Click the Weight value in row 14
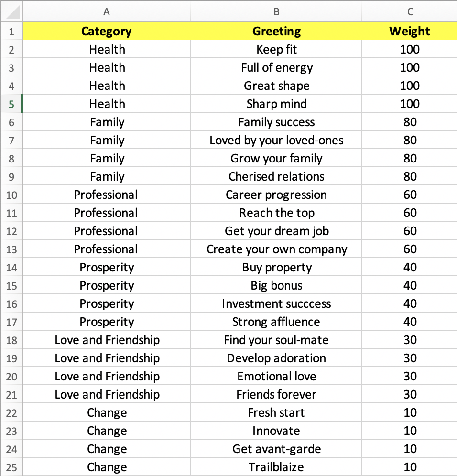The image size is (457, 476). 410,267
